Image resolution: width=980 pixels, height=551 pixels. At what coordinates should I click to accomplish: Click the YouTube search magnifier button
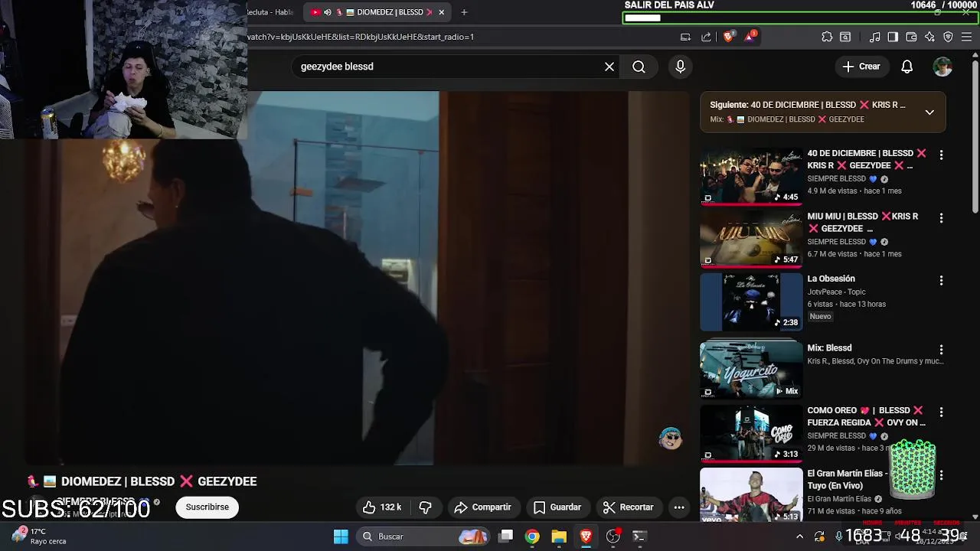(x=639, y=67)
